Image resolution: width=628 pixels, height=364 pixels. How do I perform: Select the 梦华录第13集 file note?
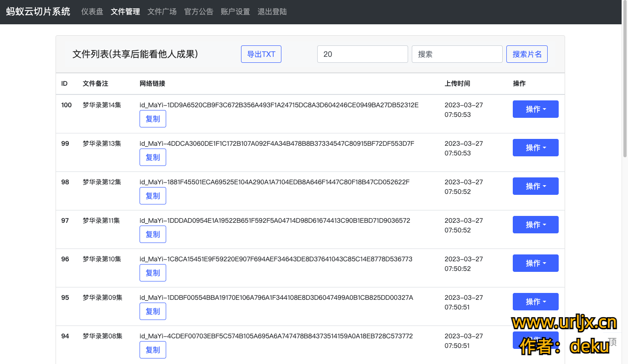click(x=102, y=143)
